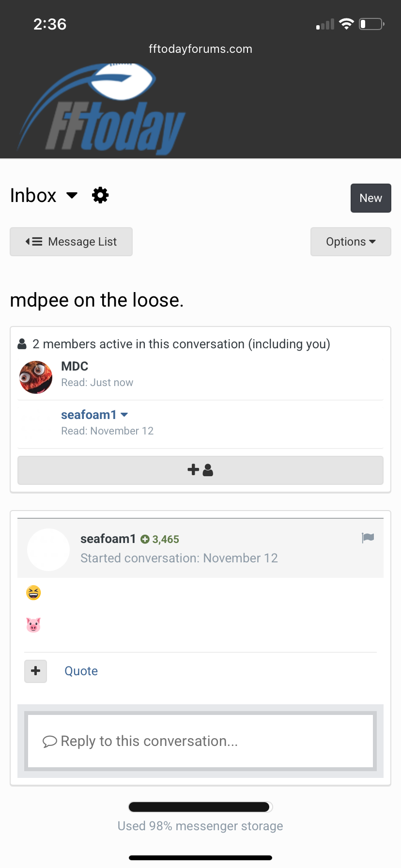
Task: Click the Quote link
Action: (81, 671)
